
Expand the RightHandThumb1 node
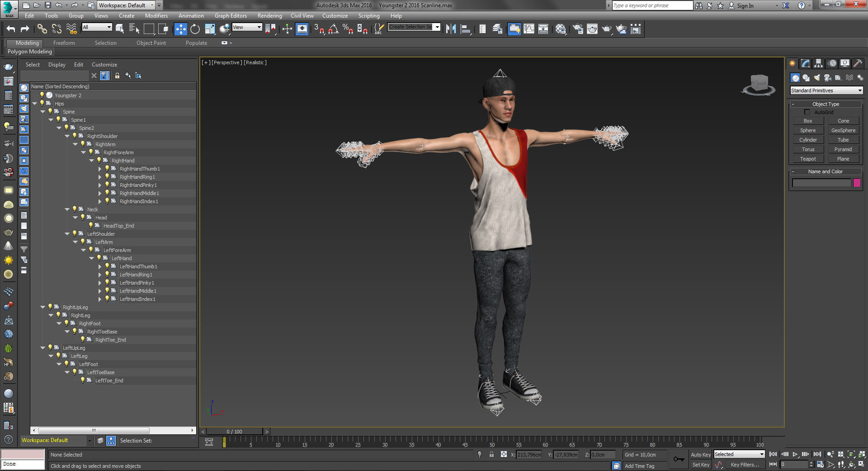click(100, 169)
